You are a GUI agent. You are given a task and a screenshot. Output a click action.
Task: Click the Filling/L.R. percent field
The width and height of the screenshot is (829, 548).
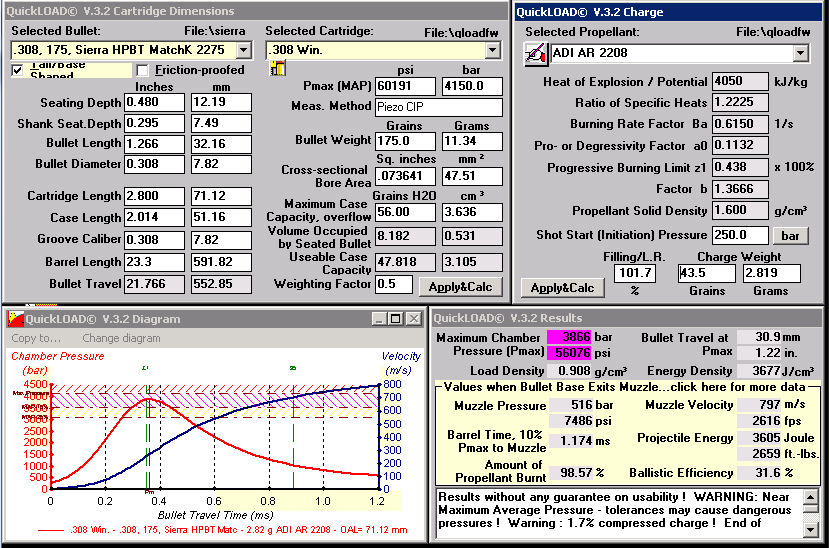[x=635, y=273]
